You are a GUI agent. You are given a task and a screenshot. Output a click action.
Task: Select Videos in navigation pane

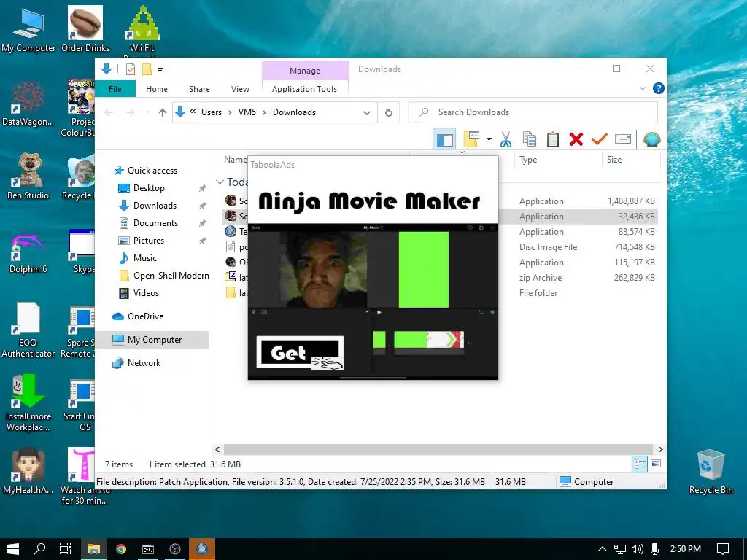click(x=146, y=293)
